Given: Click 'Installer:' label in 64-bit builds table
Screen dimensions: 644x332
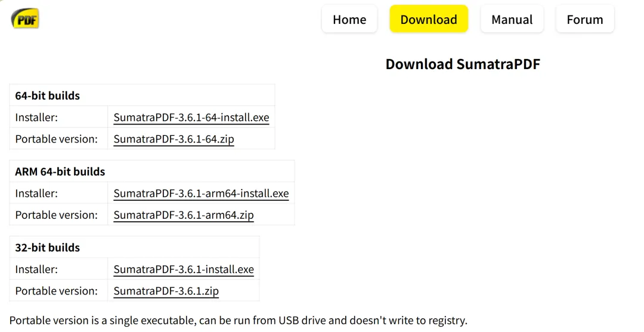Looking at the screenshot, I should tap(36, 117).
